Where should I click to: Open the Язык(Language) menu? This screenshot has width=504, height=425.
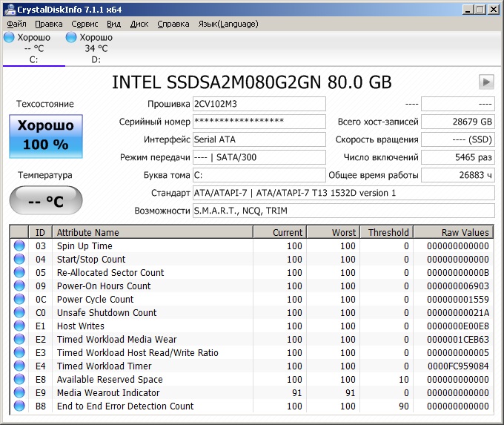[228, 24]
